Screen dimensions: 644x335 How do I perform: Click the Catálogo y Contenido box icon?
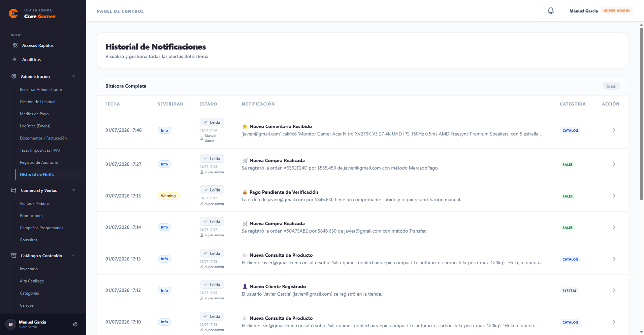pos(14,255)
